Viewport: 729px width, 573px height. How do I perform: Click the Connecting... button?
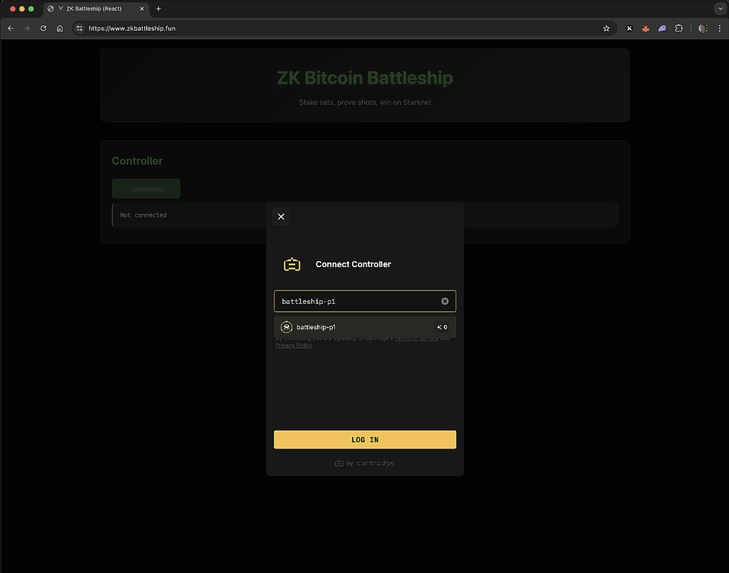click(146, 189)
